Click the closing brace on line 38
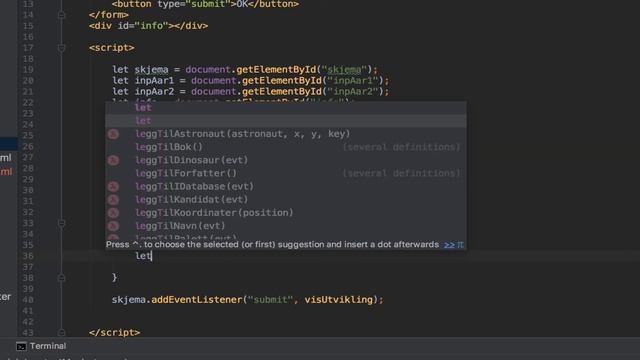 coord(115,278)
